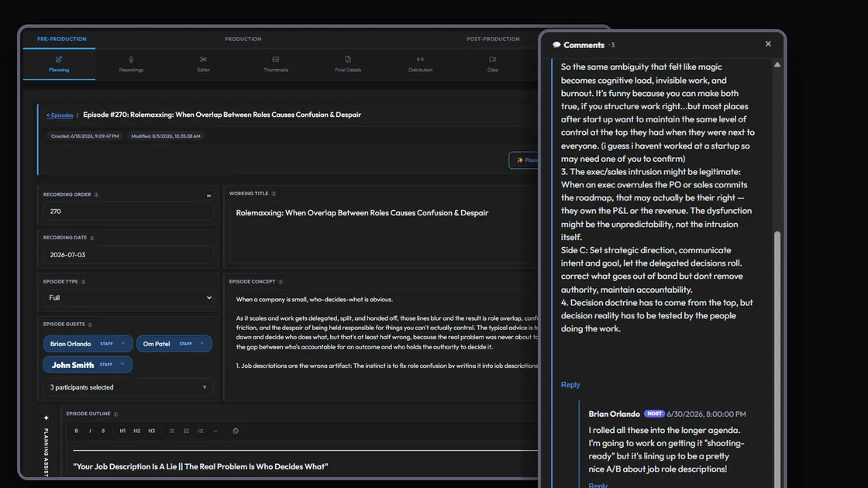
Task: Click the Created 6/18/2026 timestamp badge
Action: click(84, 136)
